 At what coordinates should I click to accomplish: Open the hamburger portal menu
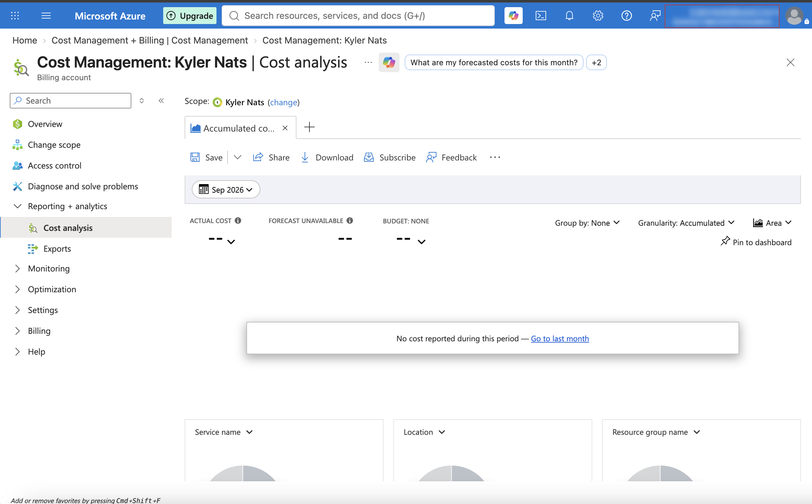click(x=46, y=16)
